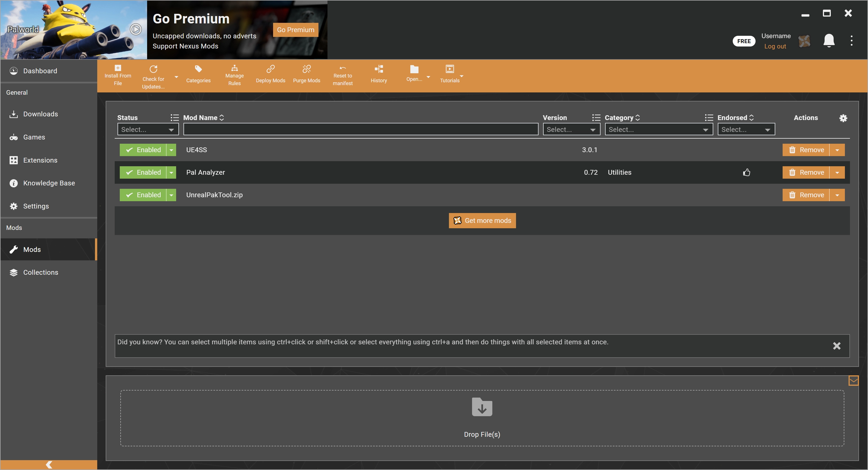This screenshot has width=868, height=470.
Task: Click the FREE membership badge
Action: pyautogui.click(x=744, y=41)
